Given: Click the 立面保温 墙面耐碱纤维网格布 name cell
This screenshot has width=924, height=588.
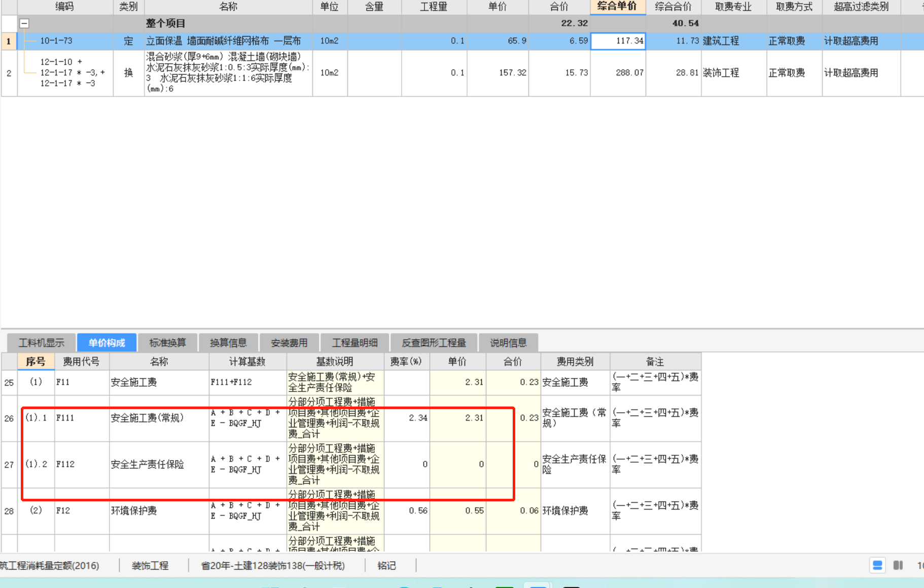Looking at the screenshot, I should (228, 41).
